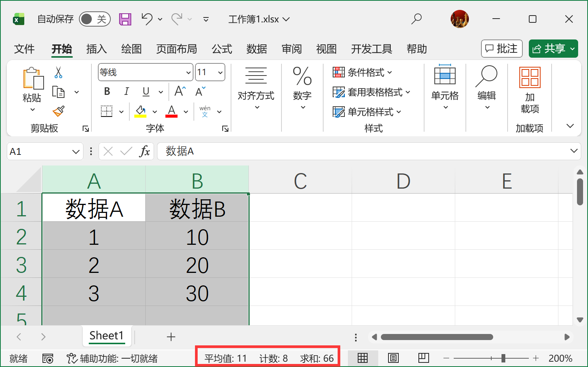
Task: Toggle the AutoSave switch
Action: point(94,19)
